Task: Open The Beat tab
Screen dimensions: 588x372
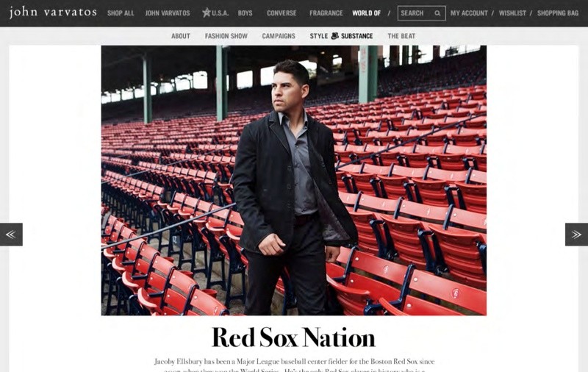Action: coord(401,36)
